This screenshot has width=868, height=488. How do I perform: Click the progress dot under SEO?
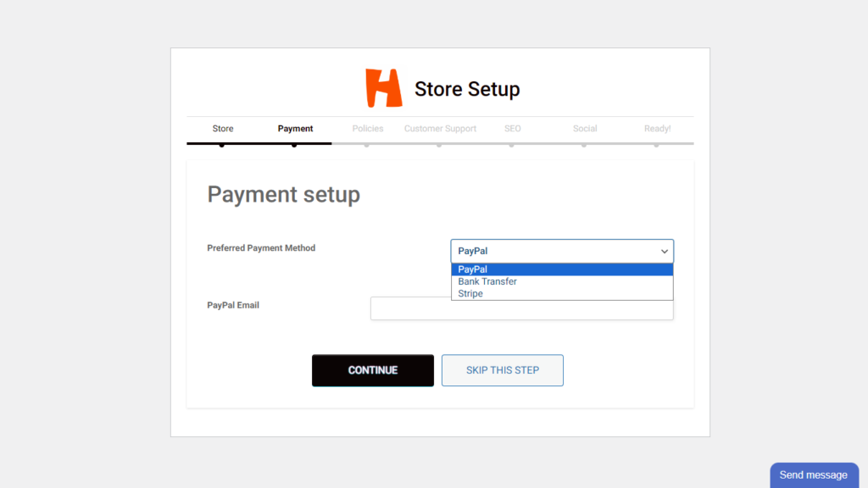coord(512,145)
